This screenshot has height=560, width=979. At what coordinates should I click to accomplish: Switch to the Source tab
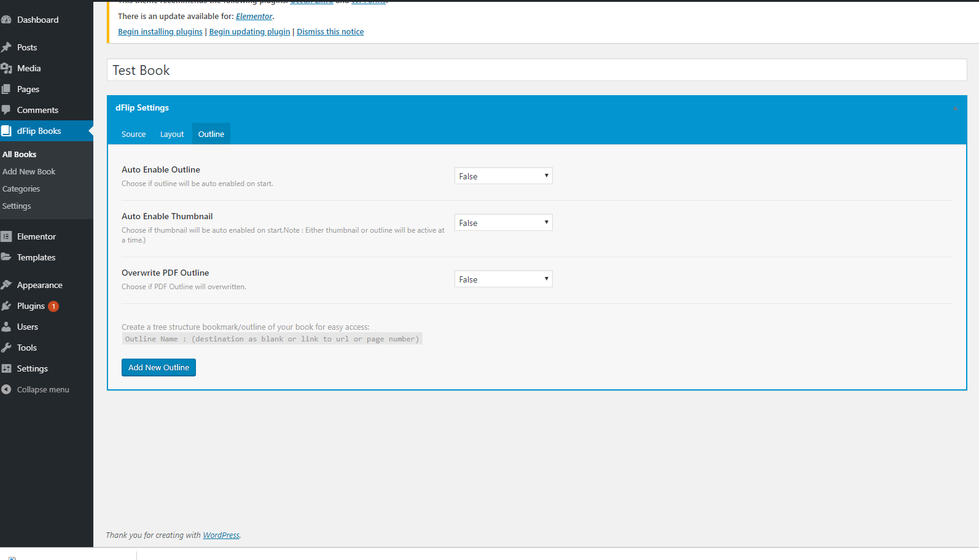[133, 134]
